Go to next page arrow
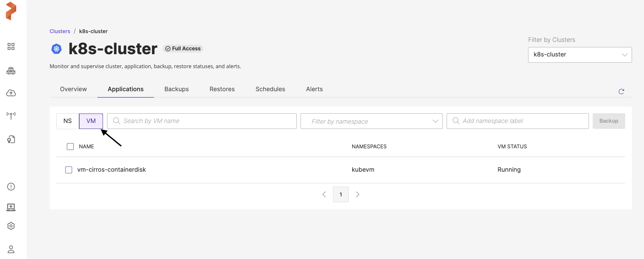Image resolution: width=644 pixels, height=259 pixels. pyautogui.click(x=357, y=194)
